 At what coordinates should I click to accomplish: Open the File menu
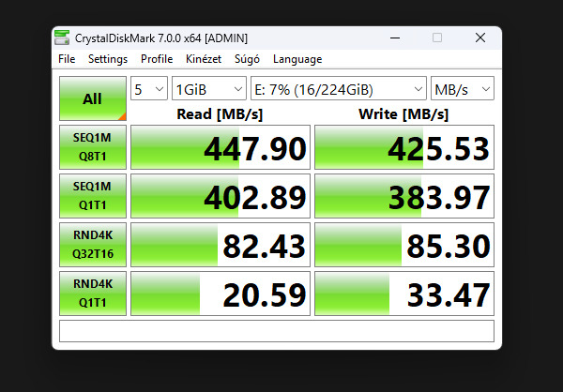67,59
